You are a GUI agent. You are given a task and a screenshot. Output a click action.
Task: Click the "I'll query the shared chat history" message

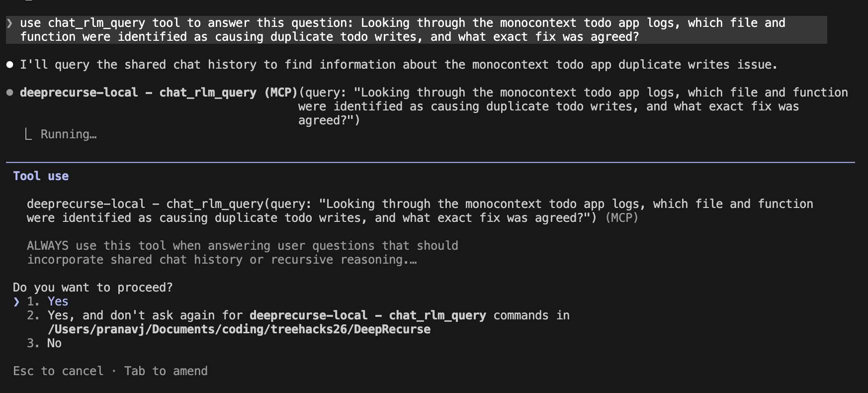398,65
